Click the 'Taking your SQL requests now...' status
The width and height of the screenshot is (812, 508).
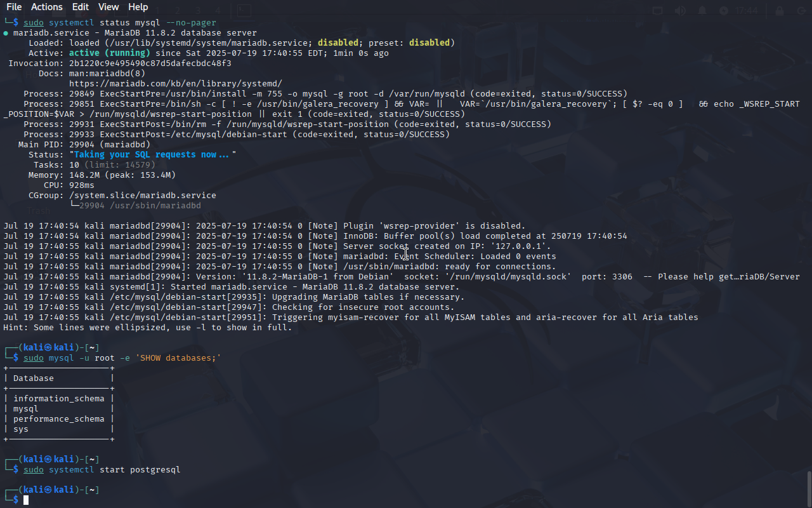point(152,154)
